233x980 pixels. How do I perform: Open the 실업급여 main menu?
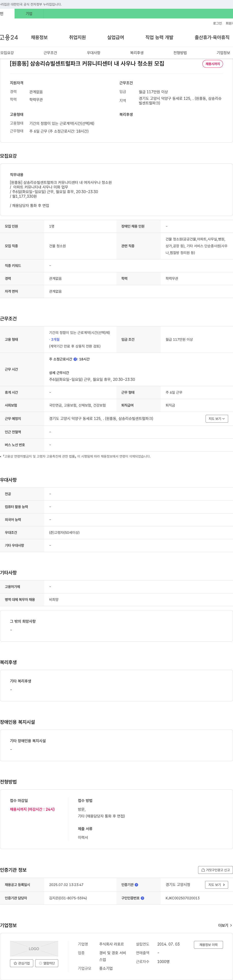116,37
